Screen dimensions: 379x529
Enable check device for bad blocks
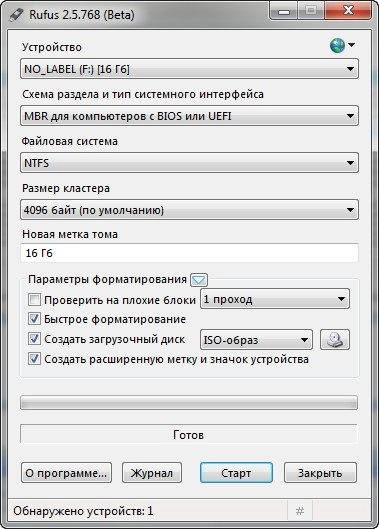34,300
